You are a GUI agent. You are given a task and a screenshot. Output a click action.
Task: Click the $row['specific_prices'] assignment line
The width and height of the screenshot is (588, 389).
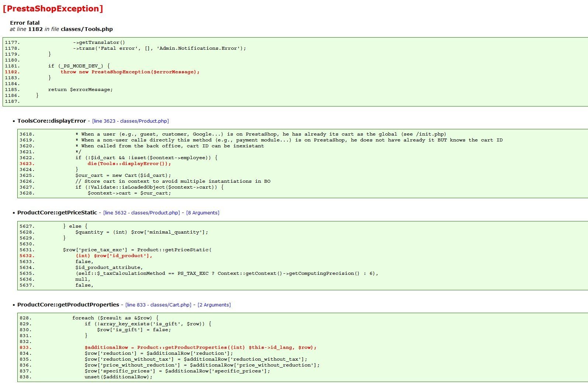point(178,371)
